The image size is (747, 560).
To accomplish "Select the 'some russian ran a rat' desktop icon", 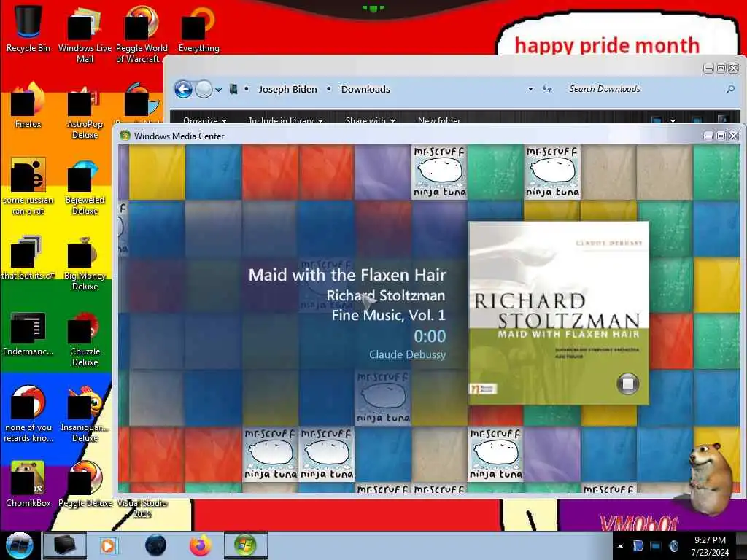I will point(28,186).
